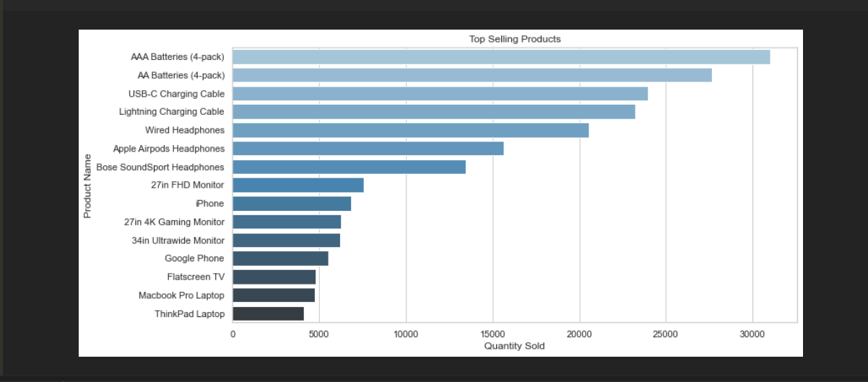
Task: Click the '27in 4K Gaming Monitor' label
Action: tap(175, 222)
